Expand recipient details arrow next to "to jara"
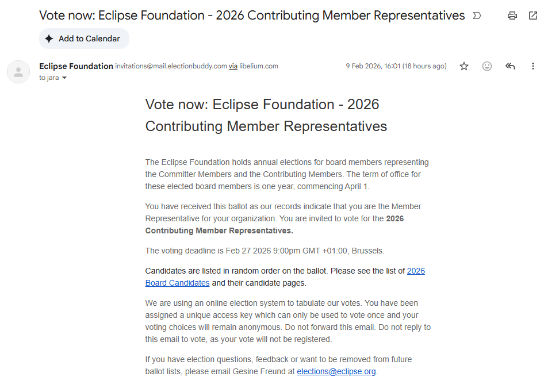 [x=64, y=78]
